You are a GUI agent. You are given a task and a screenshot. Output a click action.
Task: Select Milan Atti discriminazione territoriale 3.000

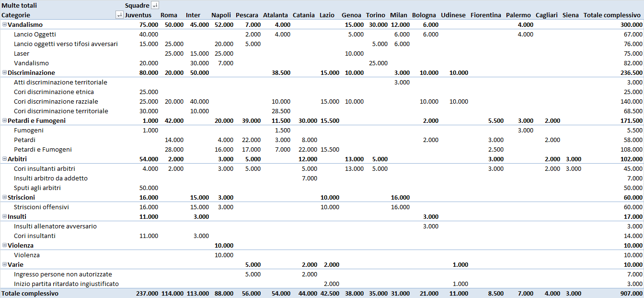pyautogui.click(x=402, y=82)
